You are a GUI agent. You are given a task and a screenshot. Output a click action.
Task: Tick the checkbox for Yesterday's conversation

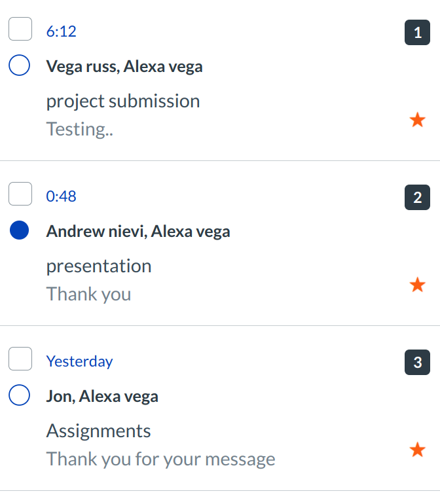pyautogui.click(x=20, y=359)
